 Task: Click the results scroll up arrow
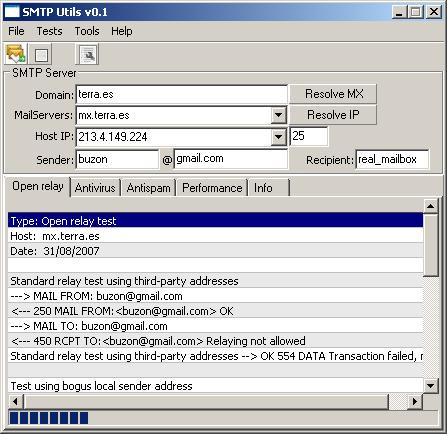430,206
